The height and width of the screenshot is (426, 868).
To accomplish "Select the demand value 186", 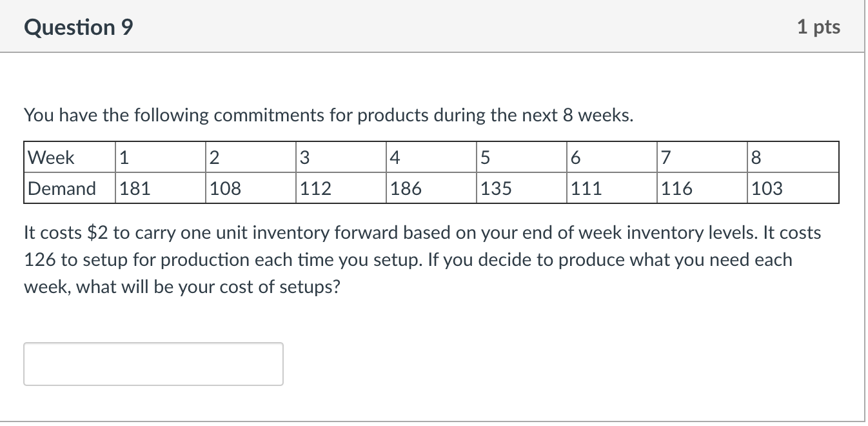I will [x=406, y=188].
